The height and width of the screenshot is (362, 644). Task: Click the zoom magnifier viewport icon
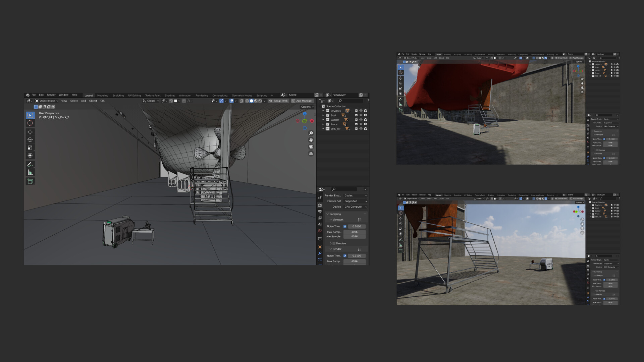coord(311,133)
